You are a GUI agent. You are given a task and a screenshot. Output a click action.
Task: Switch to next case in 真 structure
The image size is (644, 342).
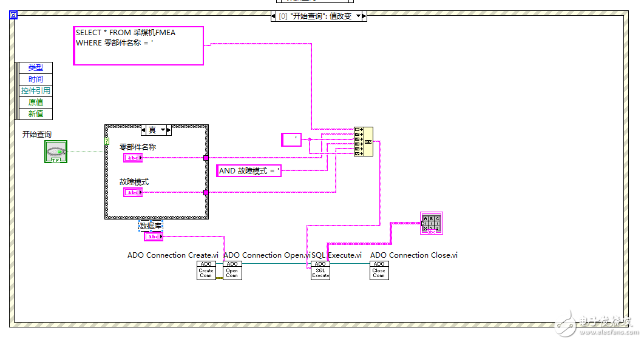[x=168, y=130]
